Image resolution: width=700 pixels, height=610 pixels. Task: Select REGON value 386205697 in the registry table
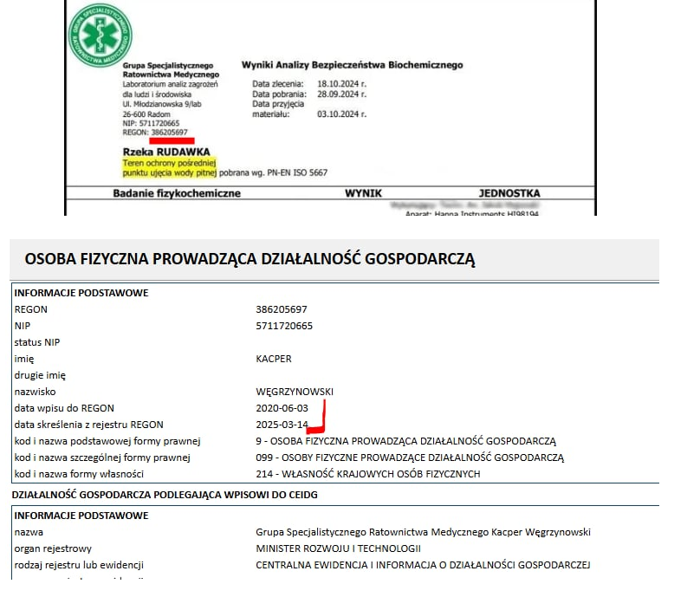click(282, 309)
